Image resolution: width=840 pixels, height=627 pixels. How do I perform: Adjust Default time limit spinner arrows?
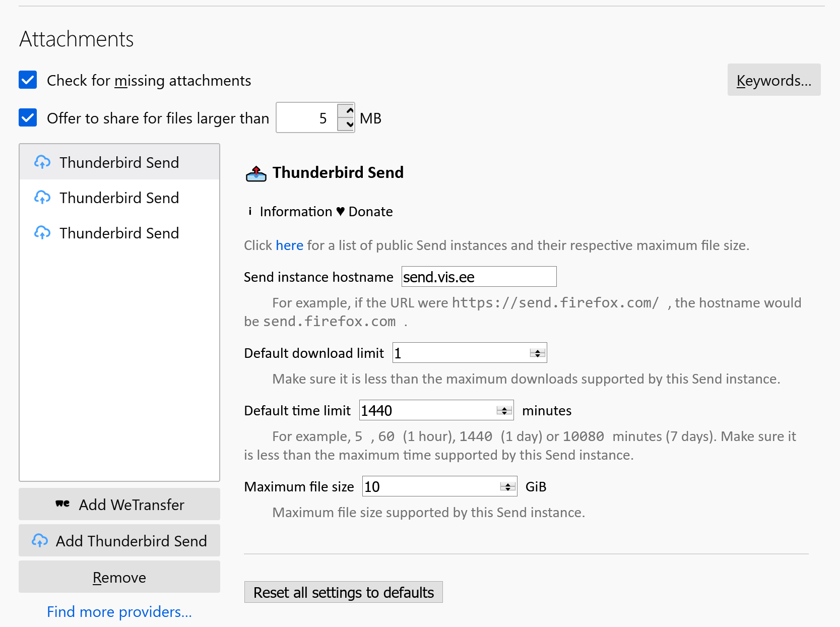pyautogui.click(x=504, y=411)
